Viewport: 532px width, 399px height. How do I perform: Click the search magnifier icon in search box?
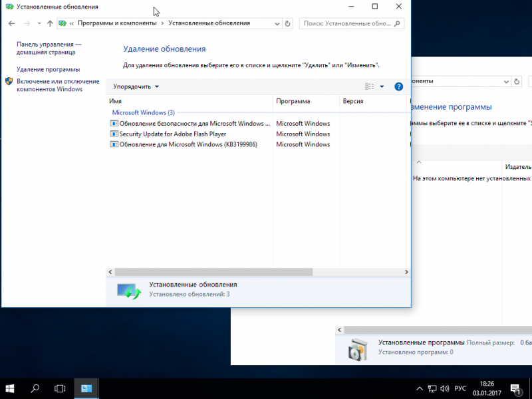[397, 23]
